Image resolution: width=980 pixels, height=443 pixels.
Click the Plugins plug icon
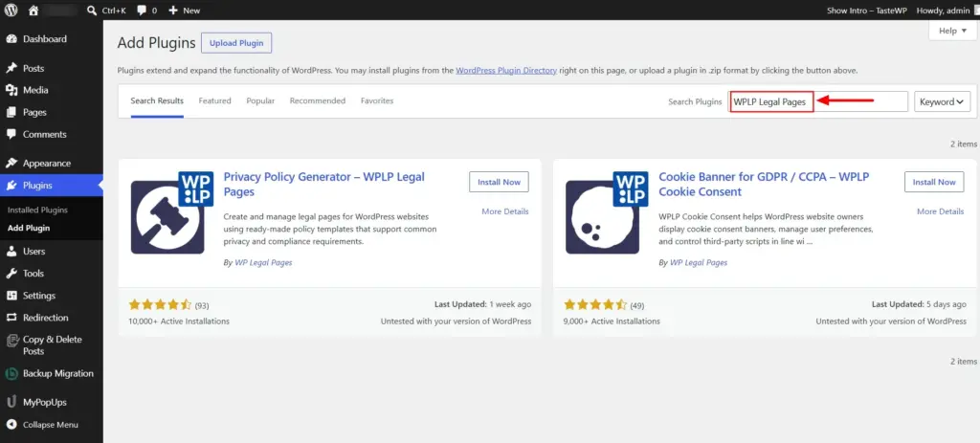pyautogui.click(x=11, y=186)
